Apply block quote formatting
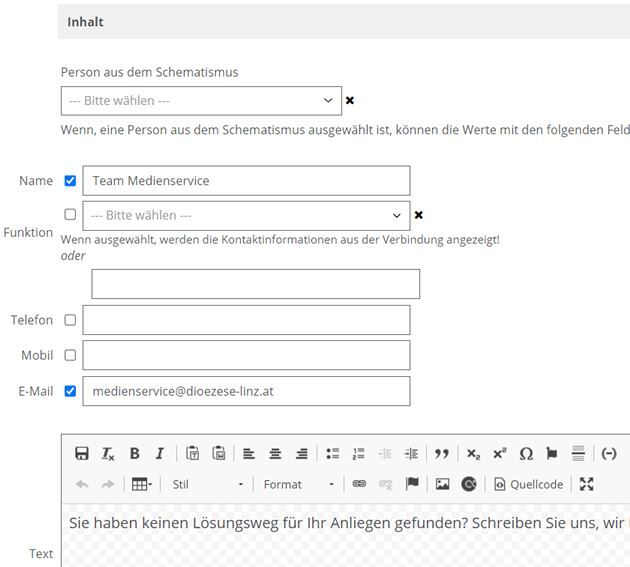The width and height of the screenshot is (630, 567). [x=441, y=453]
